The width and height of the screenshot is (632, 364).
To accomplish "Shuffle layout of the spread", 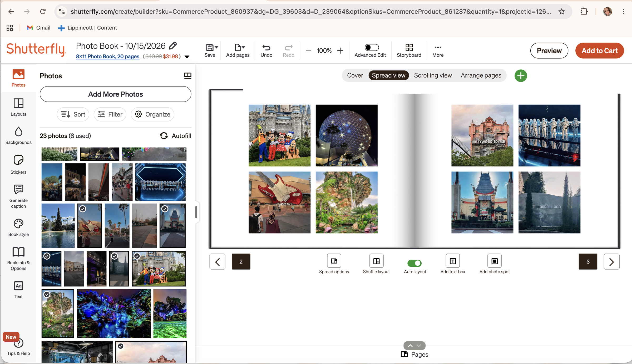I will pyautogui.click(x=376, y=261).
